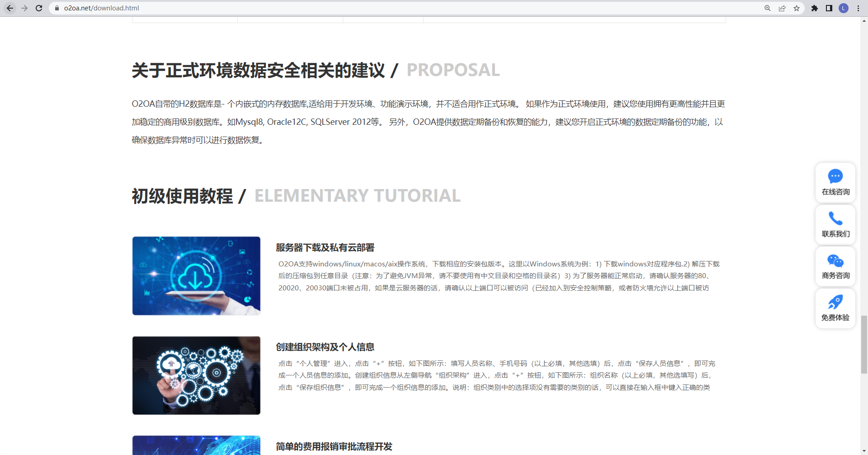Bookmark this page with the star icon
868x455 pixels.
(797, 8)
